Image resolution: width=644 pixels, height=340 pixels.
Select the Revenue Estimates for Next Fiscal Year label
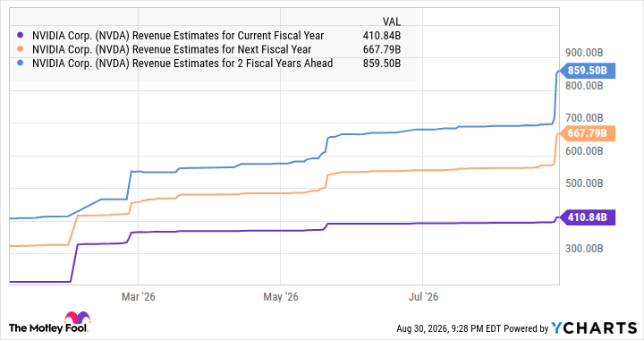(172, 49)
